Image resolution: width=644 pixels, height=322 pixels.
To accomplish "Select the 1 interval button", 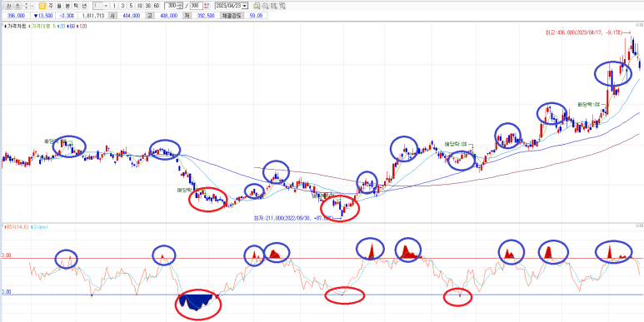I will click(x=114, y=6).
